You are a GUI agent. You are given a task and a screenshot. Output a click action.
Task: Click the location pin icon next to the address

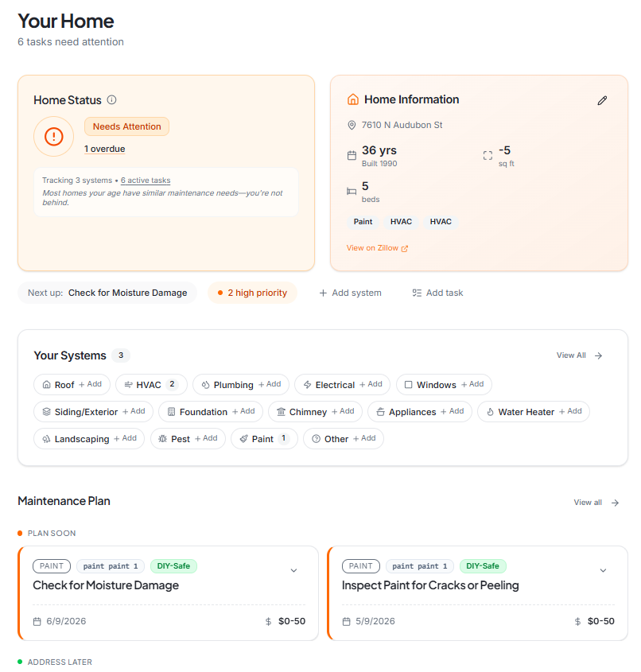click(x=352, y=125)
